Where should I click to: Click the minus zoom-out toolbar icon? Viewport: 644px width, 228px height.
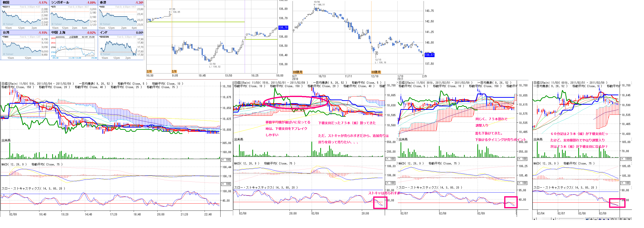pyautogui.click(x=596, y=219)
